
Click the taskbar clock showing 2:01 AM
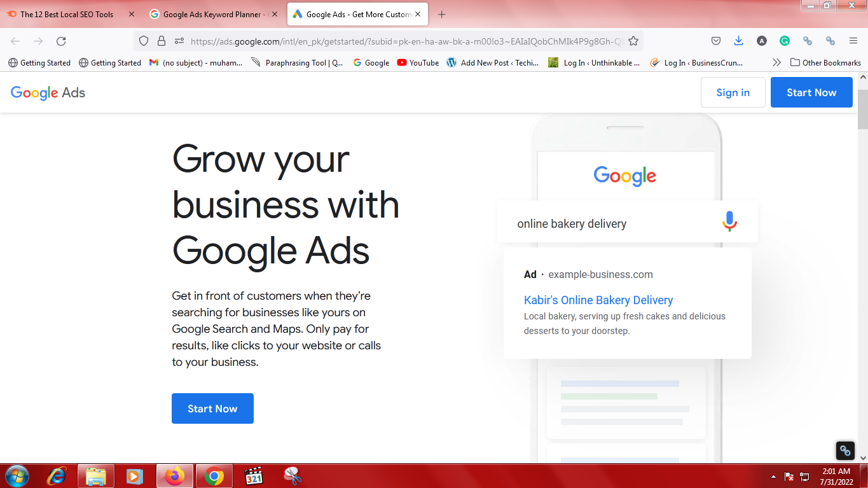(x=836, y=476)
